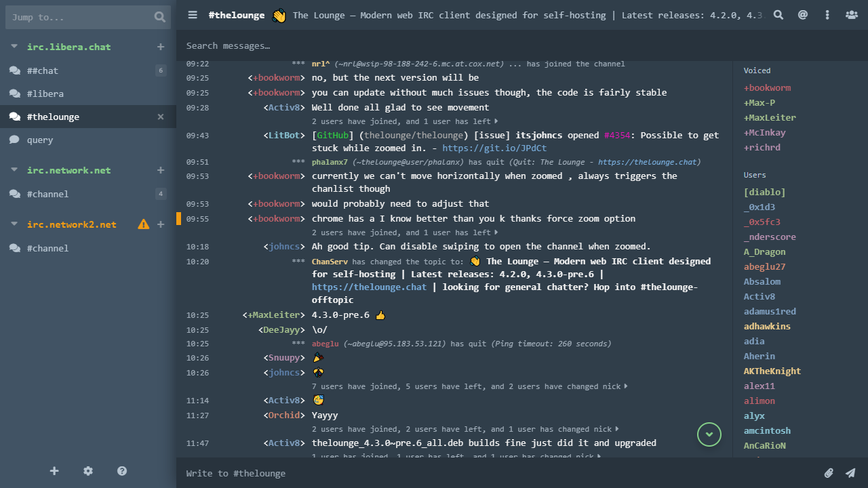Image resolution: width=868 pixels, height=488 pixels.
Task: Click ChanServ nickname in topic change
Action: (330, 262)
